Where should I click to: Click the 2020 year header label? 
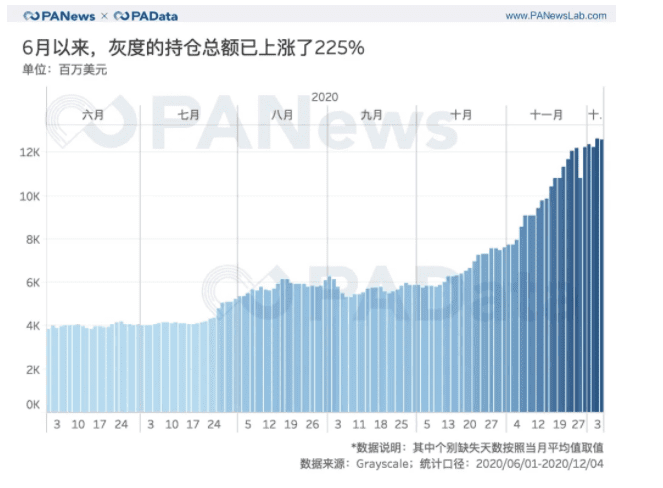pos(325,97)
